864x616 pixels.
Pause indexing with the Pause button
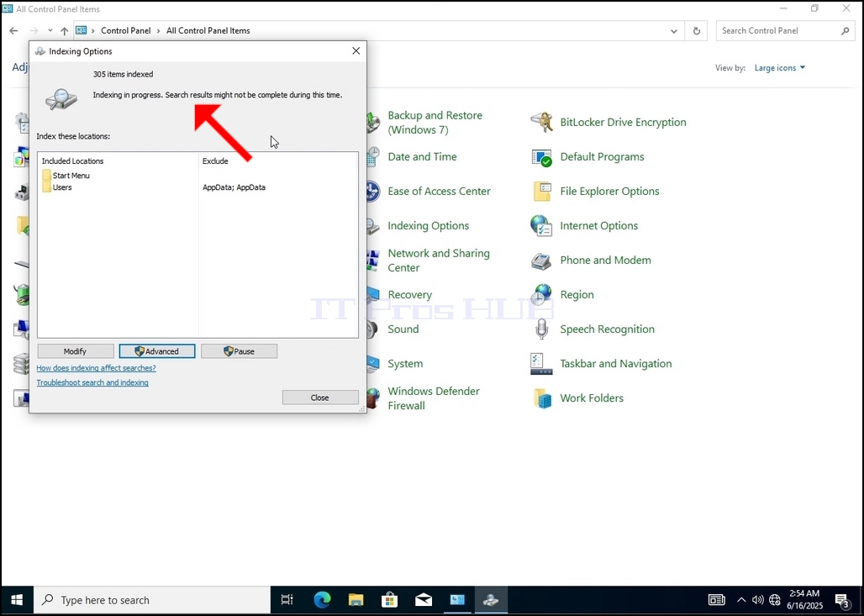point(240,351)
